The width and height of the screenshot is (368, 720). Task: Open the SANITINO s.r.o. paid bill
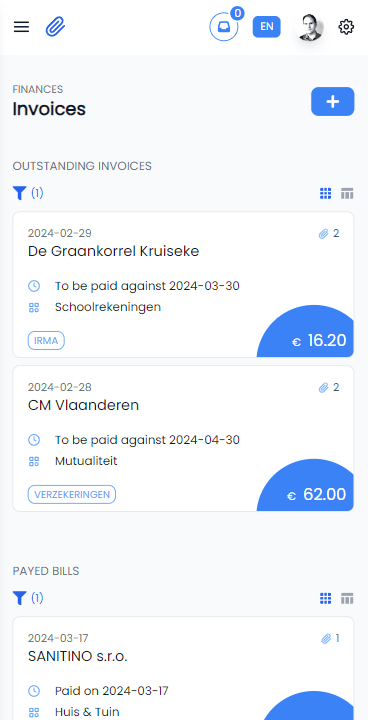coord(183,668)
